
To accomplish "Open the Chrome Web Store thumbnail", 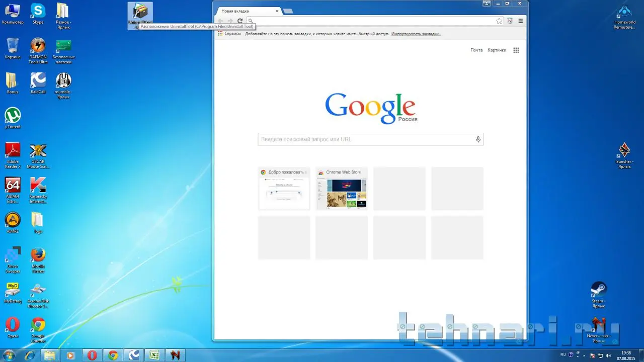I will coord(342,188).
